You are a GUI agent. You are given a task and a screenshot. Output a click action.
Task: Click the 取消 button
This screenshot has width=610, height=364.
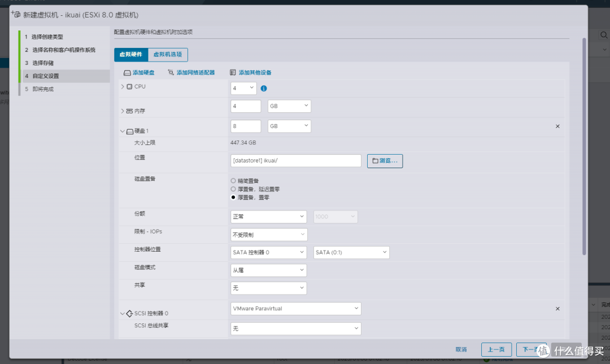[x=461, y=349]
